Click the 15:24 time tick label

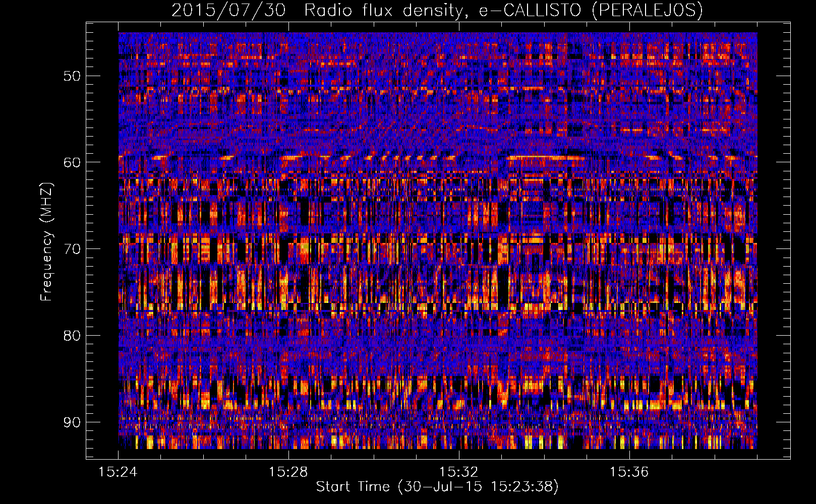[118, 472]
